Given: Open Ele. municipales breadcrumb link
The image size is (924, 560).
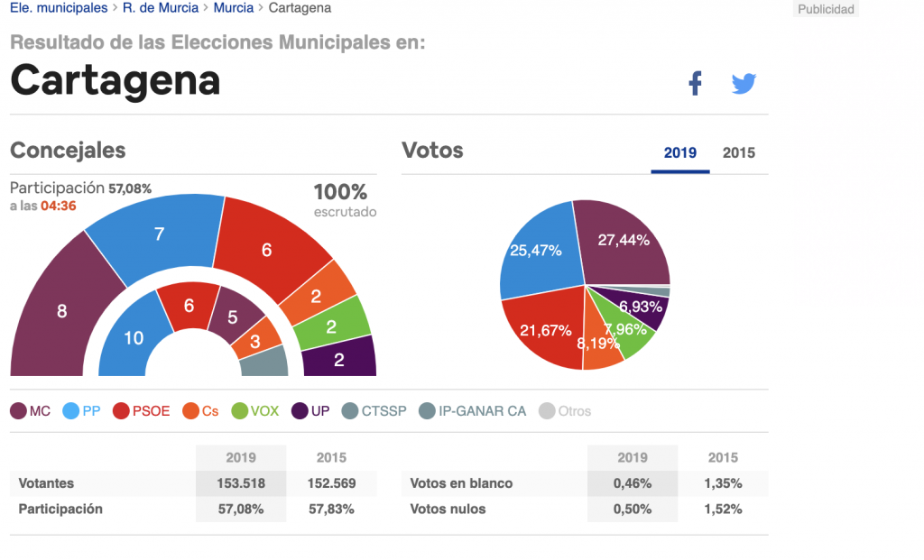Looking at the screenshot, I should pos(59,8).
